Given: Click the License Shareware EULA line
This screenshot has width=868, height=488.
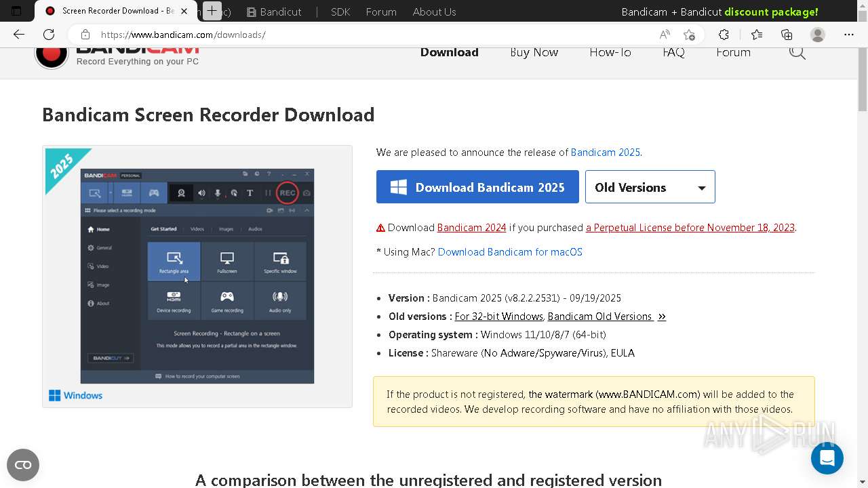Looking at the screenshot, I should (511, 353).
